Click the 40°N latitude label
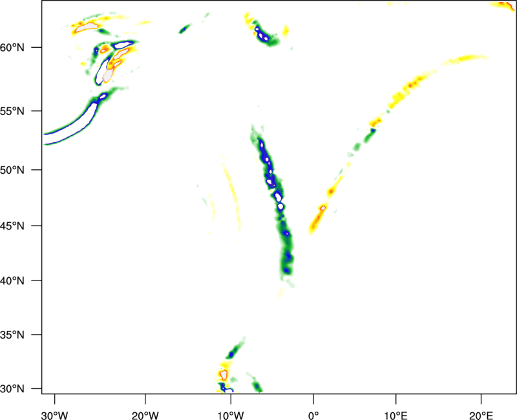 12,280
